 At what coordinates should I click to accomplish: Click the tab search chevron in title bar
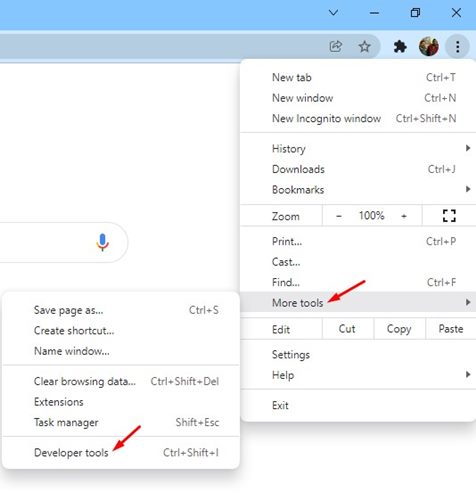[x=333, y=13]
